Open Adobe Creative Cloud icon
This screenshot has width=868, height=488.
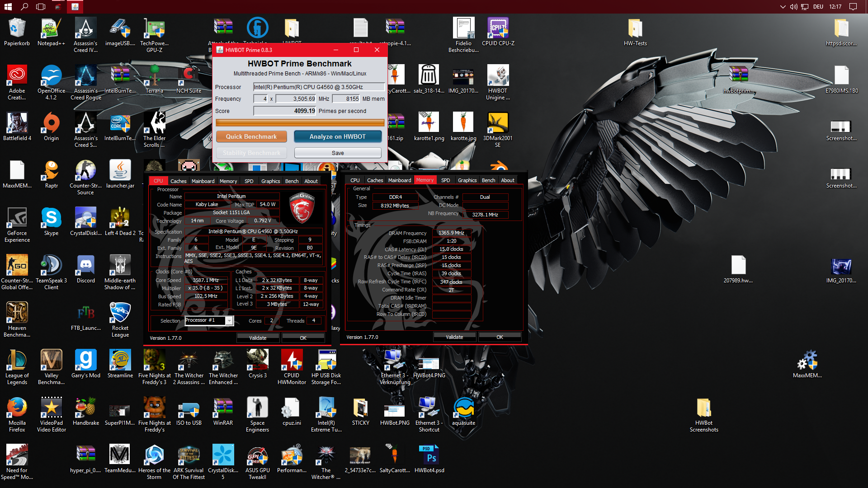(17, 83)
